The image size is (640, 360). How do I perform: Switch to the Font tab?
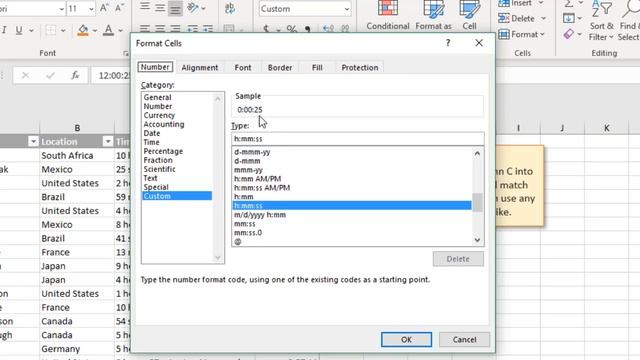point(243,68)
